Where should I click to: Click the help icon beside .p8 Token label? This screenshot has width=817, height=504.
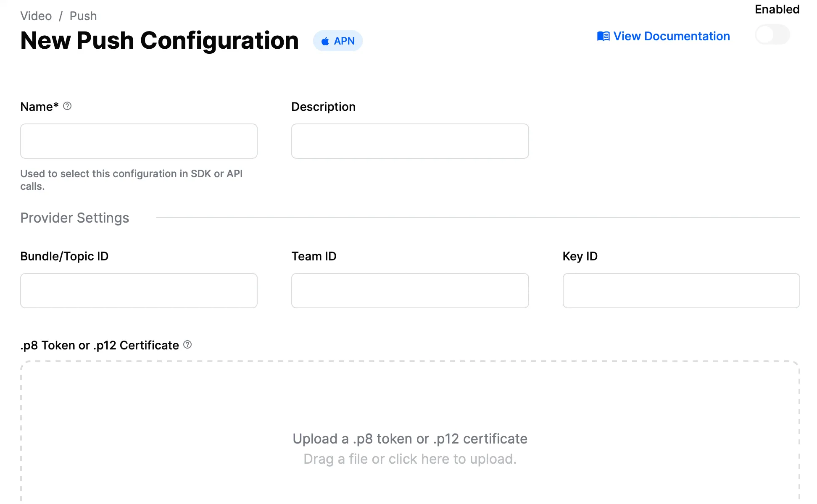[x=188, y=345]
